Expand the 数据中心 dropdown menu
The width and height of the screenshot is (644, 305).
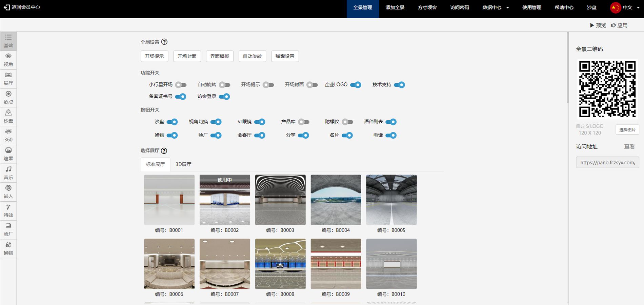coord(495,7)
